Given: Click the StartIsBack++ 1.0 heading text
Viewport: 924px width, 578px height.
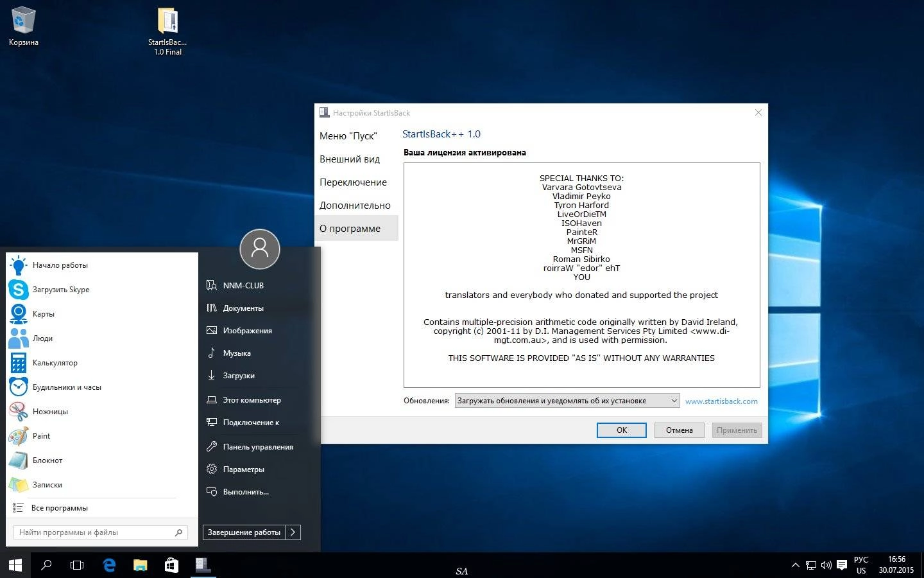Looking at the screenshot, I should tap(441, 134).
